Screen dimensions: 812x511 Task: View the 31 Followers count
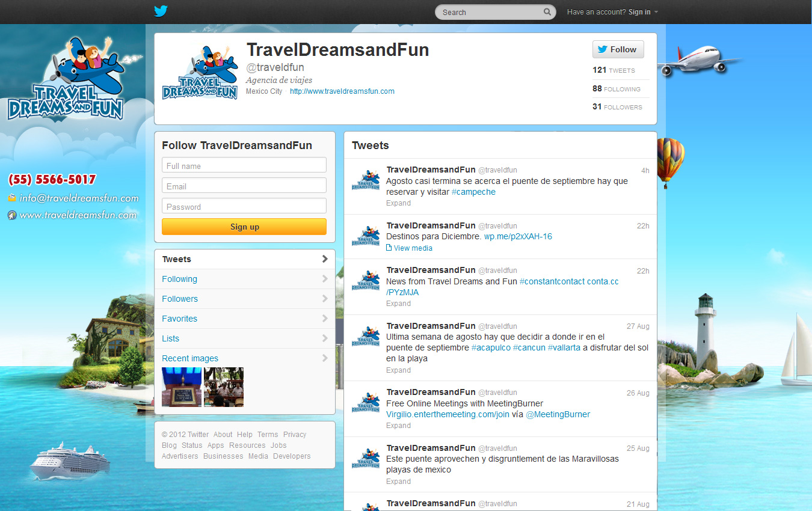tap(617, 107)
